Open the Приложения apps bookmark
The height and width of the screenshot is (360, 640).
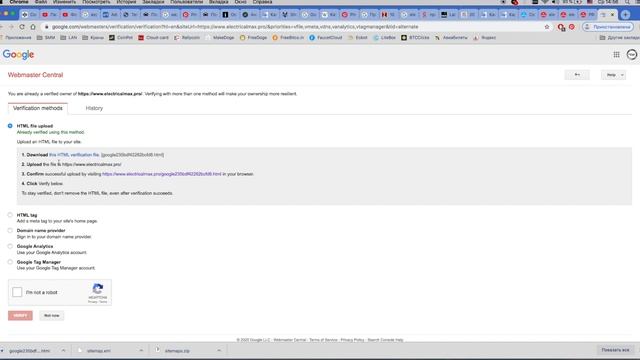[16, 38]
